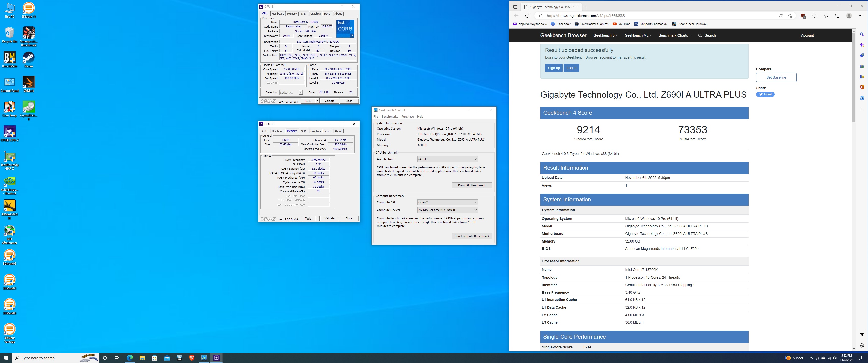Select the MSI Afterburner desktop icon
This screenshot has height=363, width=868.
tap(9, 235)
